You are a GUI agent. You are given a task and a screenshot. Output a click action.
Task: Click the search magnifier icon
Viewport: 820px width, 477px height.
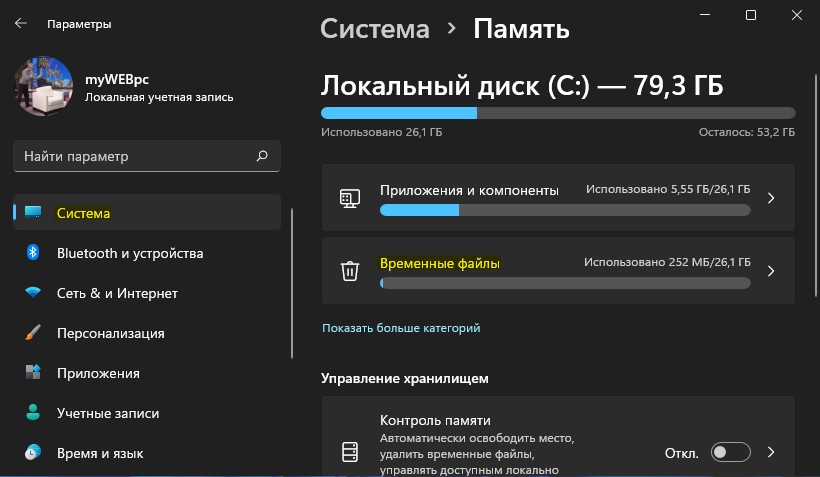(262, 156)
